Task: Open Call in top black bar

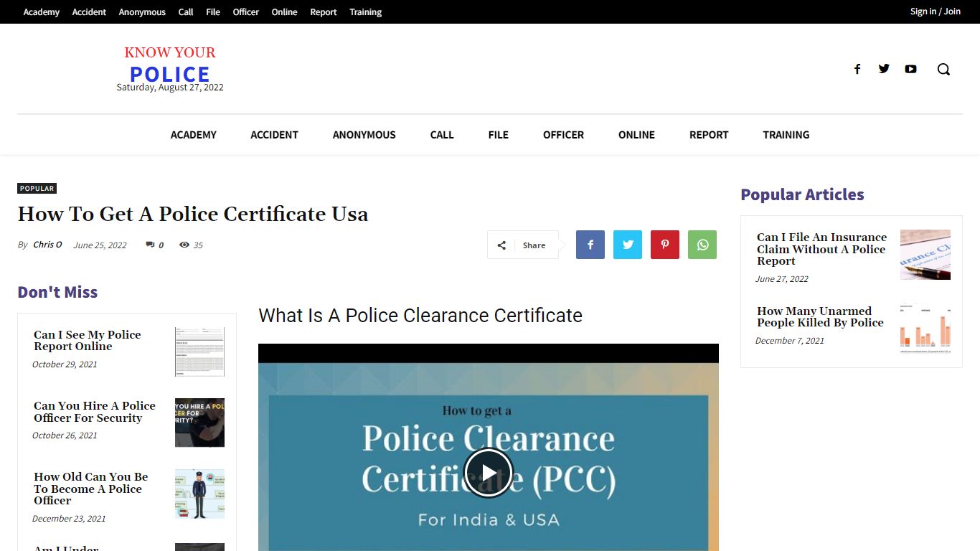Action: tap(186, 12)
